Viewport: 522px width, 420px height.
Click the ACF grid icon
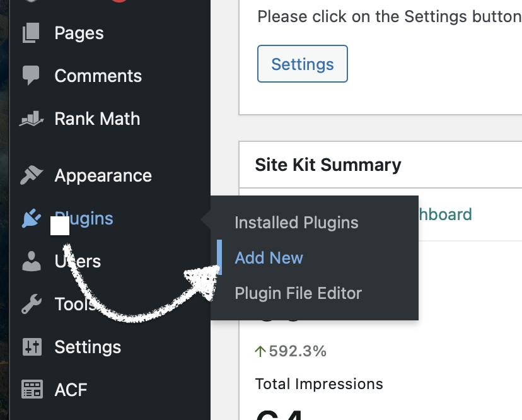click(32, 390)
